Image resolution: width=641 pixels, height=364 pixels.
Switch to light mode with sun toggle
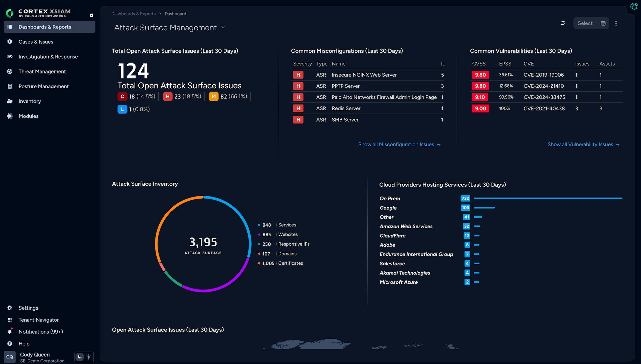coord(89,357)
